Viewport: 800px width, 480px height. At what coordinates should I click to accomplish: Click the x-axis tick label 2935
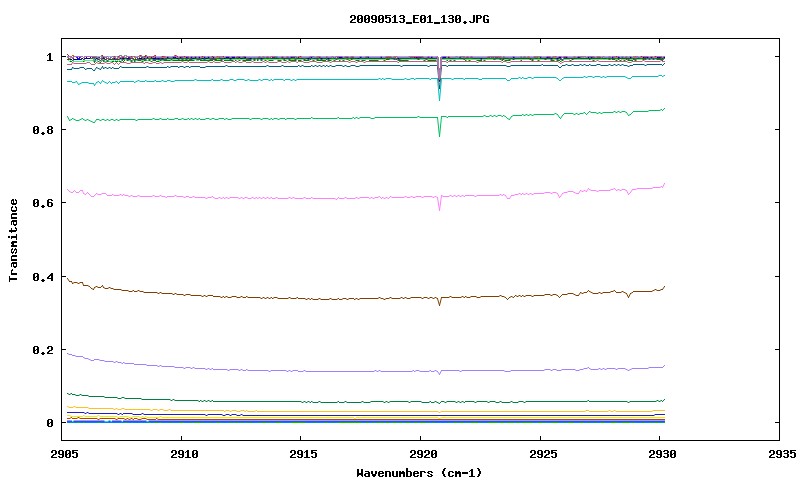point(782,454)
